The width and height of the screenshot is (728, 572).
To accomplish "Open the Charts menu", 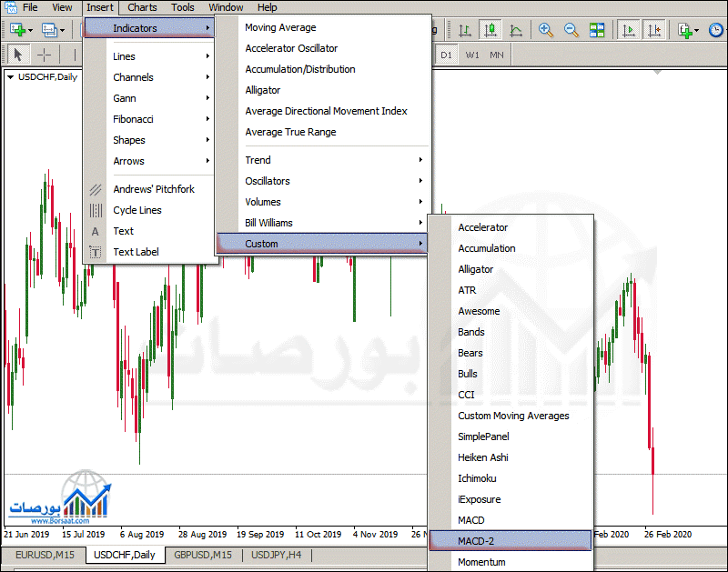I will coord(142,7).
